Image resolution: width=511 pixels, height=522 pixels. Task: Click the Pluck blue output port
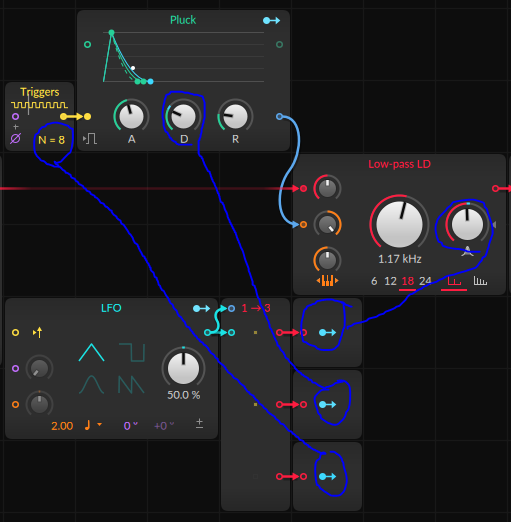(x=279, y=116)
